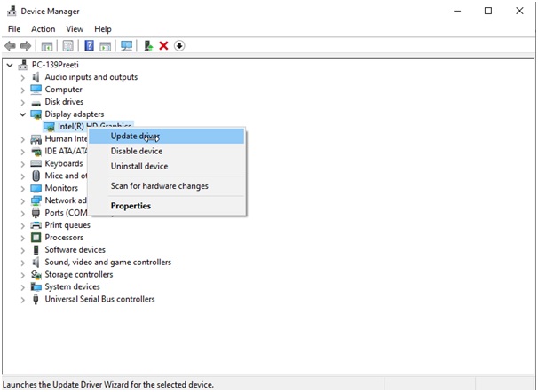
Task: Click the down-arrow Disable device toolbar icon
Action: [179, 46]
